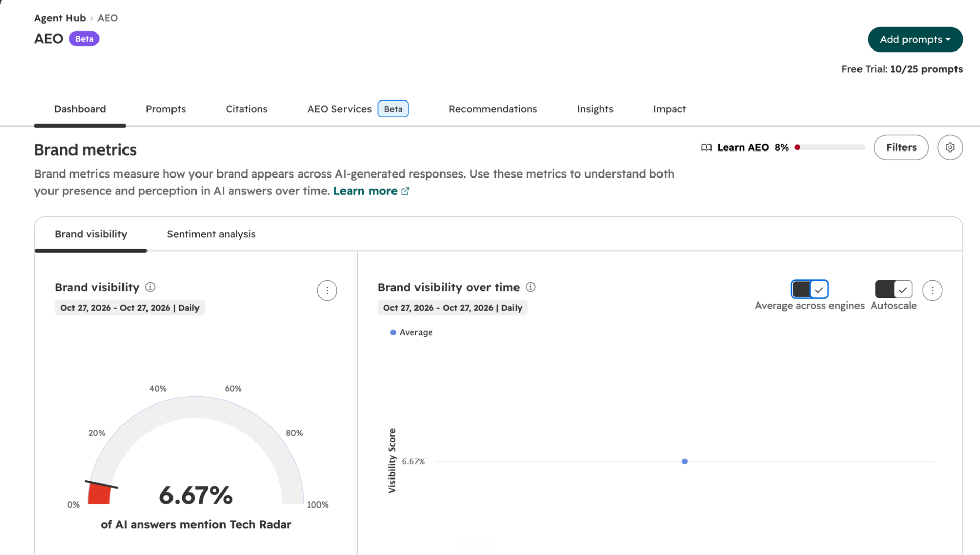Open the Brand visibility info icon
Screen dimensions: 980x555
pos(150,287)
